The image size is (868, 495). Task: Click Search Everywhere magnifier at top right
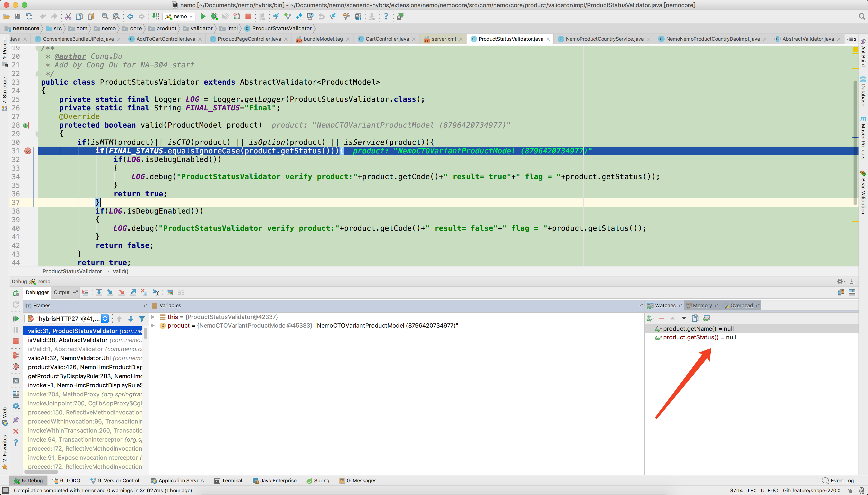[x=862, y=16]
